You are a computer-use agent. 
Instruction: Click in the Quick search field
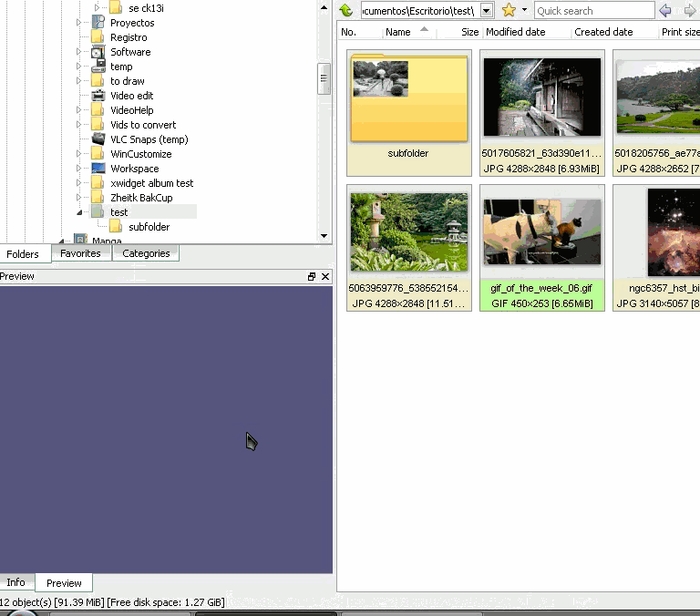(x=593, y=11)
